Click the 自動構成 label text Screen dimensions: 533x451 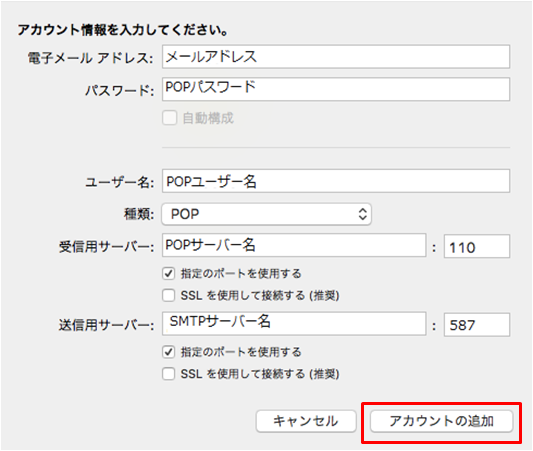[x=208, y=118]
